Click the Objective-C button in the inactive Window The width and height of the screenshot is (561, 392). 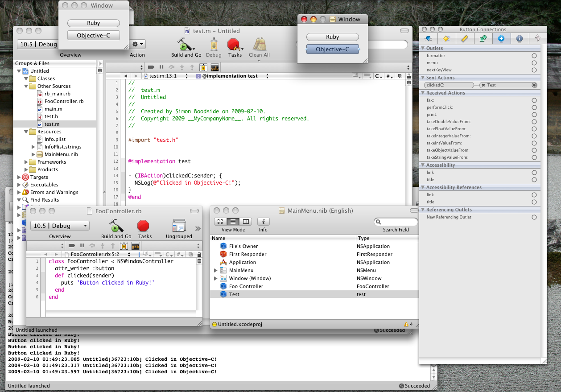coord(94,36)
